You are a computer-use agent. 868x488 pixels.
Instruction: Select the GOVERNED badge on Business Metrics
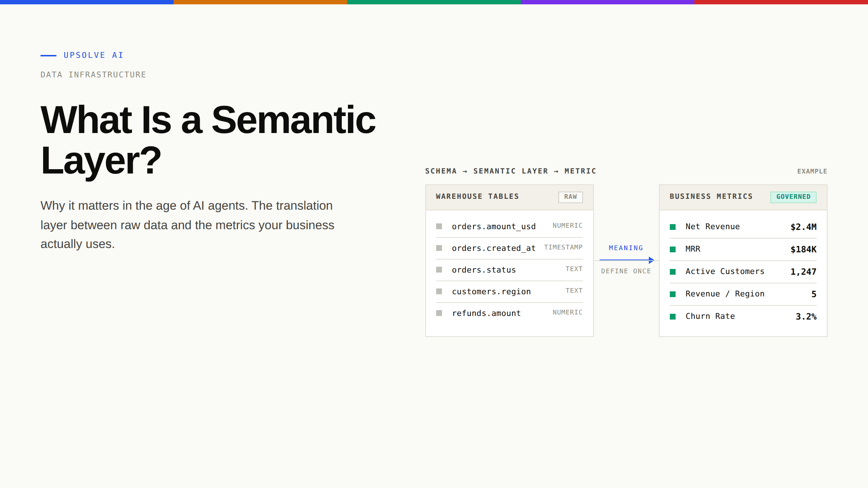793,197
